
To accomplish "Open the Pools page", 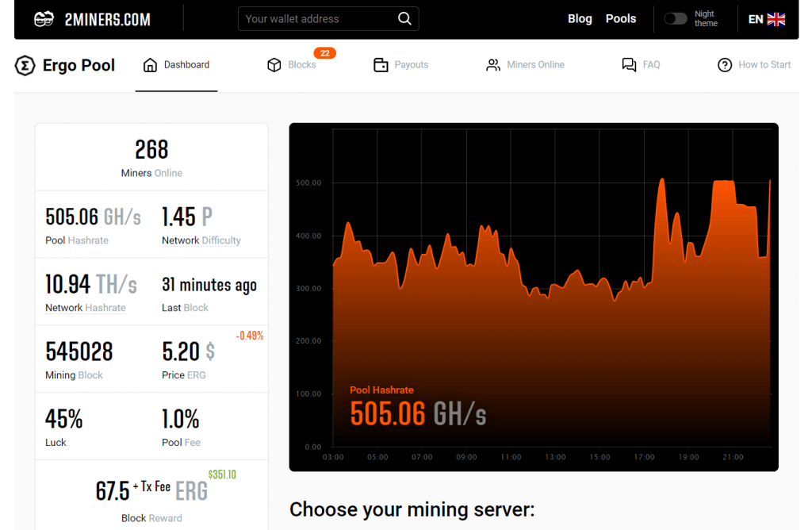I will click(x=621, y=19).
